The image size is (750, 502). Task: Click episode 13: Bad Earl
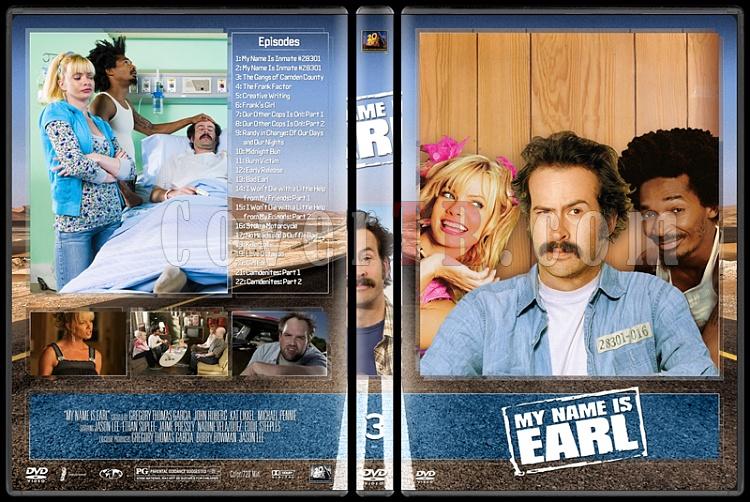(252, 179)
